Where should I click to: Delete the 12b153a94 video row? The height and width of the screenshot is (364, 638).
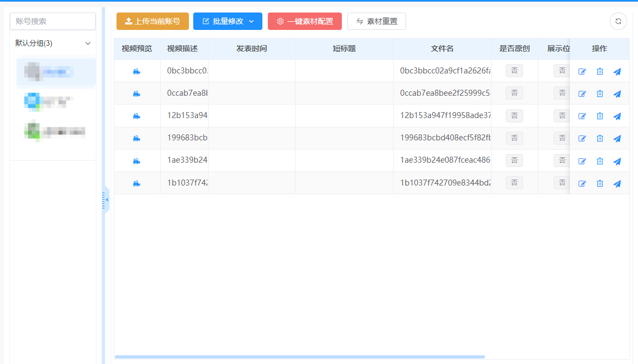[x=599, y=116]
